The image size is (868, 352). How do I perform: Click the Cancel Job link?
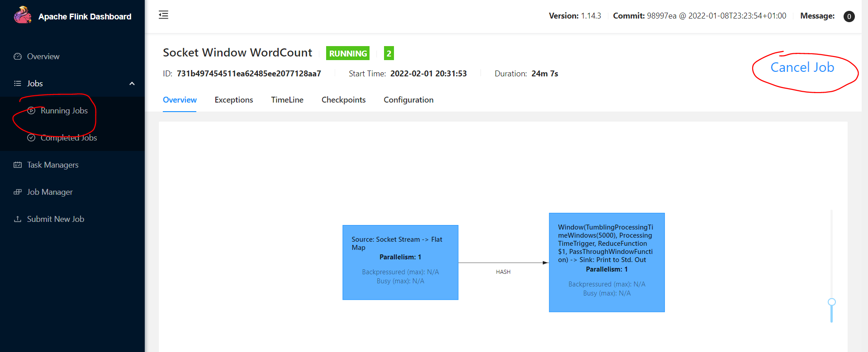(x=802, y=67)
